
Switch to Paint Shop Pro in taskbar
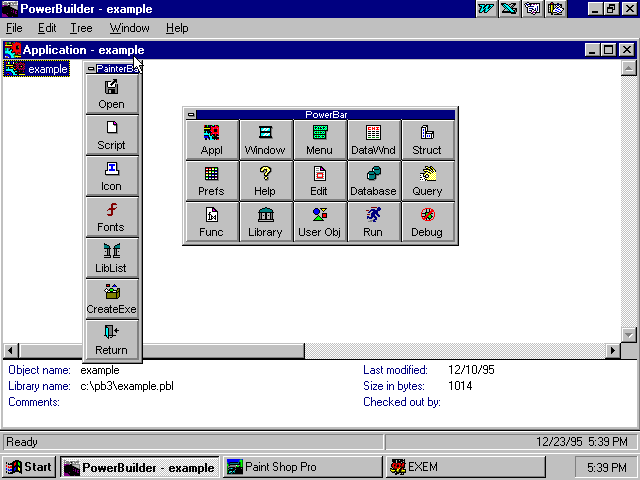pyautogui.click(x=303, y=467)
